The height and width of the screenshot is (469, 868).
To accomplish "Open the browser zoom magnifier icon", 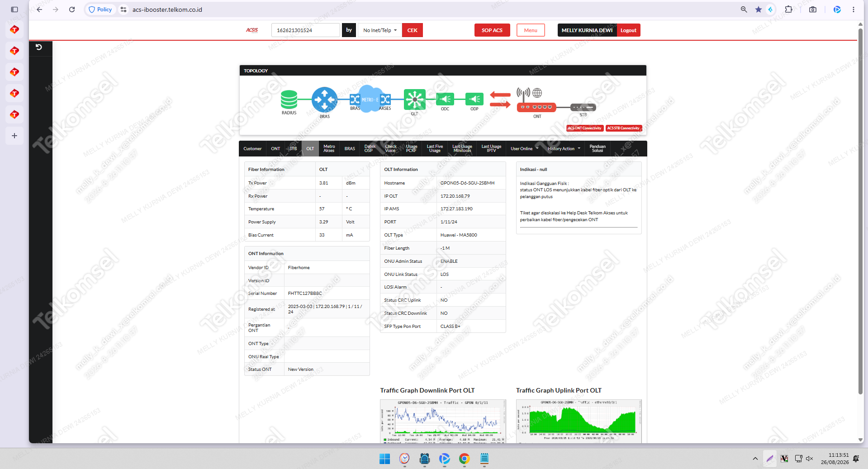I will pos(744,9).
